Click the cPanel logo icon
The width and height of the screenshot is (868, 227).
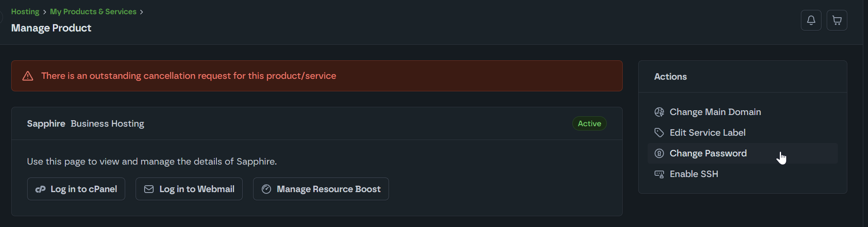40,189
